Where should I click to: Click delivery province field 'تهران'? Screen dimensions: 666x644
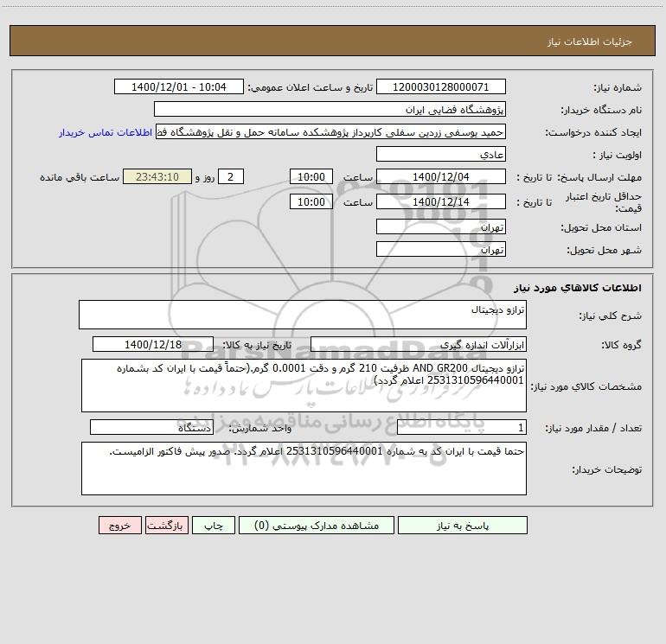tap(441, 226)
